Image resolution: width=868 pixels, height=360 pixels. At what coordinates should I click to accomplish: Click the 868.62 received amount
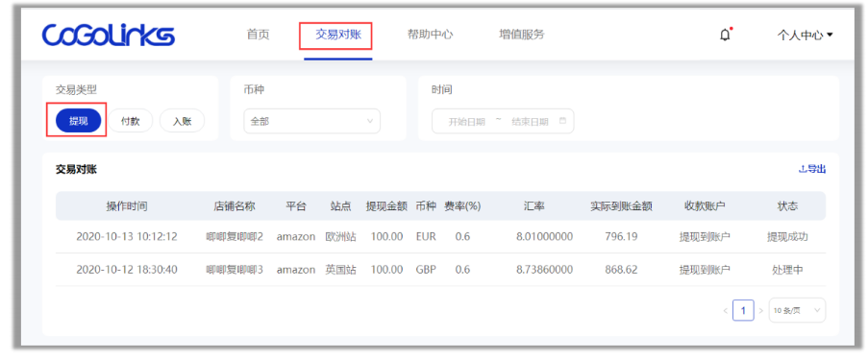pos(621,270)
